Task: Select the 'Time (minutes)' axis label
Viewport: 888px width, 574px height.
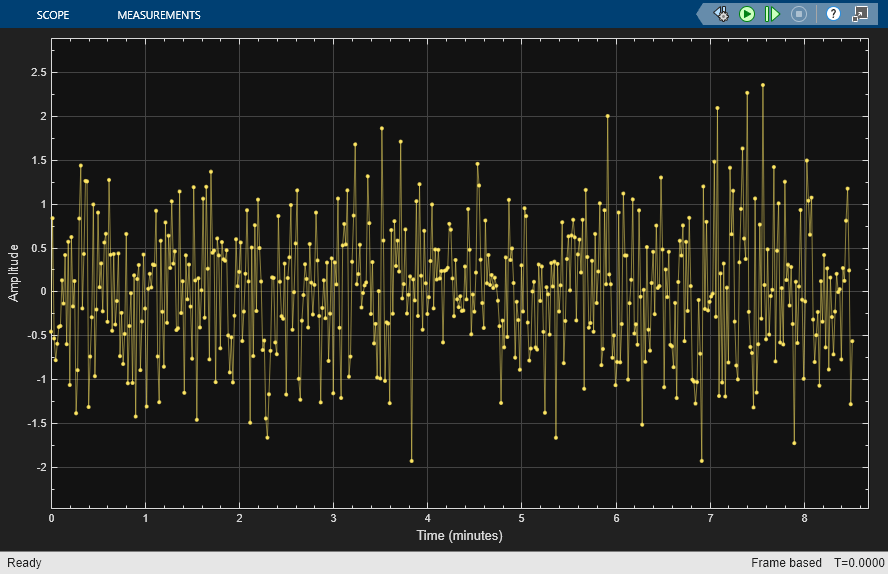Action: [459, 536]
